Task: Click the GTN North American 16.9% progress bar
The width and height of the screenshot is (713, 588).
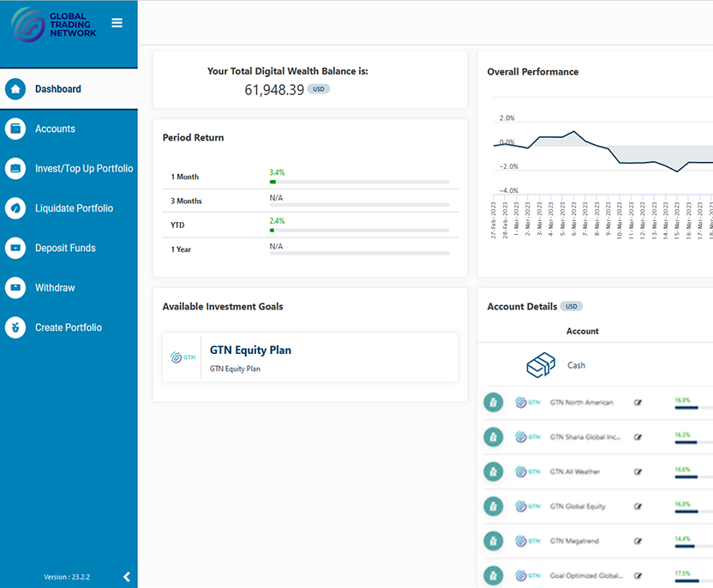Action: click(x=694, y=408)
